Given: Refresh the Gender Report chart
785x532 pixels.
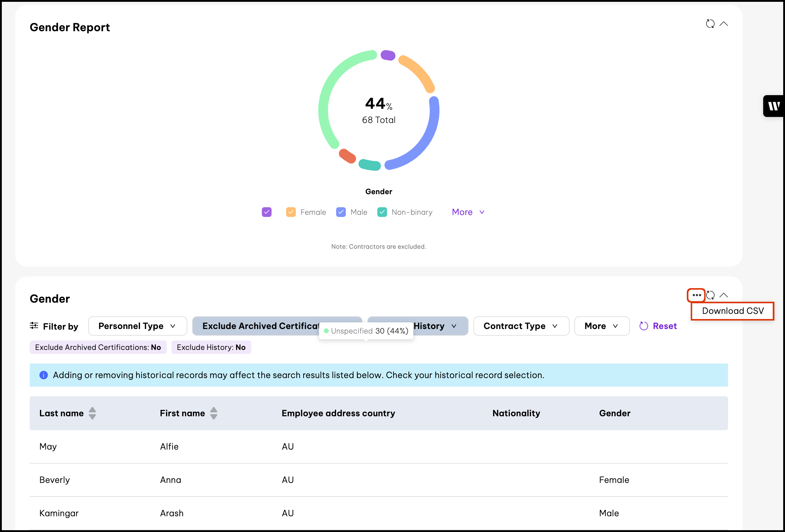Looking at the screenshot, I should click(x=710, y=24).
